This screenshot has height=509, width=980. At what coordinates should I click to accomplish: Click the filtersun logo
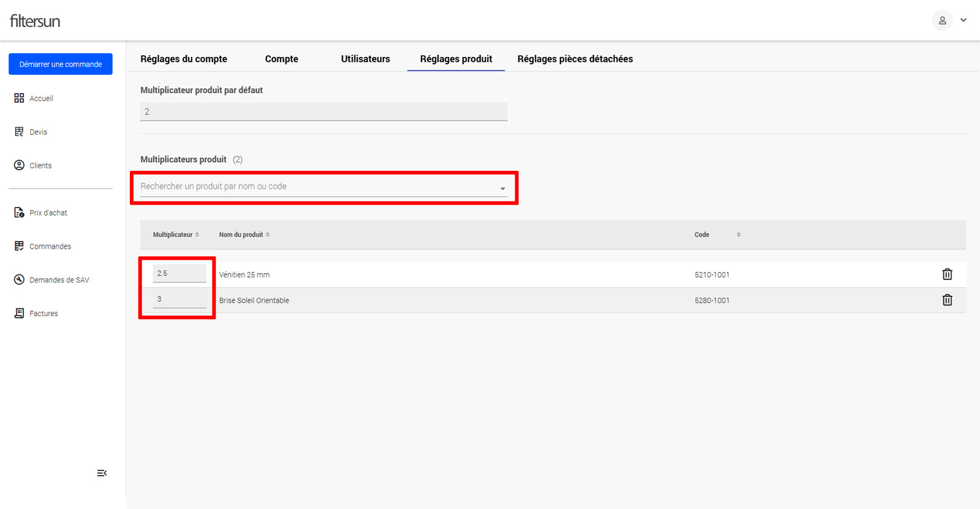(35, 21)
